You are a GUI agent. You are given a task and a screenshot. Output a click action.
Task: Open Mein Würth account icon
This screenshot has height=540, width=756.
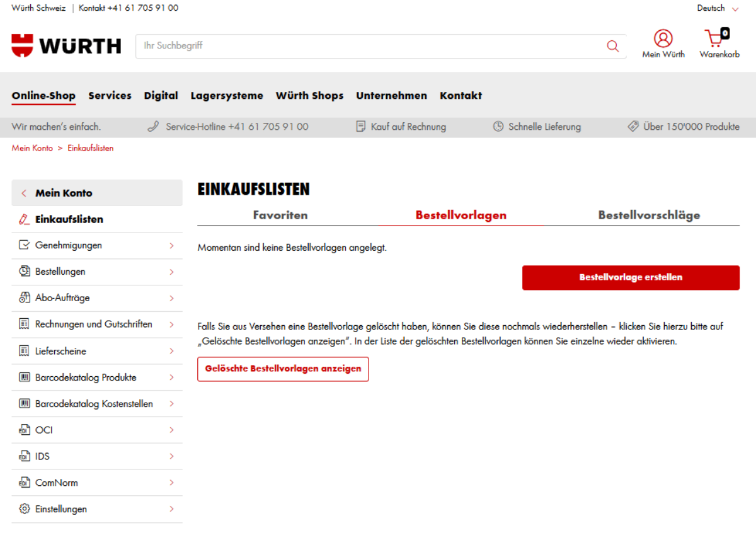(x=663, y=38)
